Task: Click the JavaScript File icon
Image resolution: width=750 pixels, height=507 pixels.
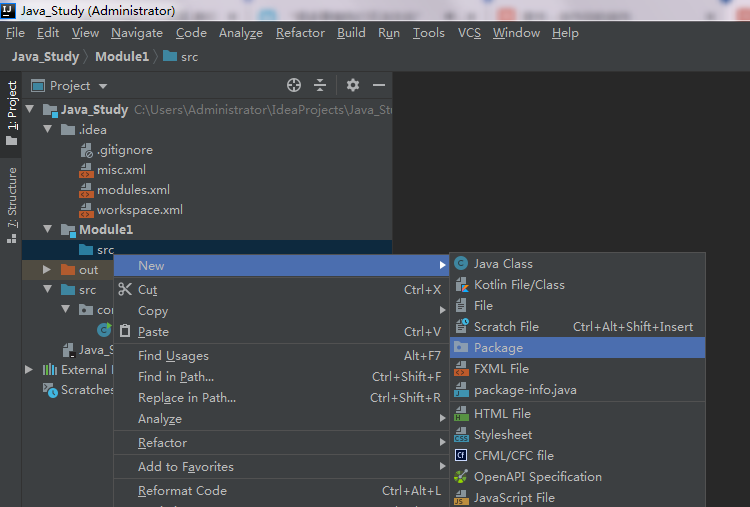Action: (x=461, y=497)
